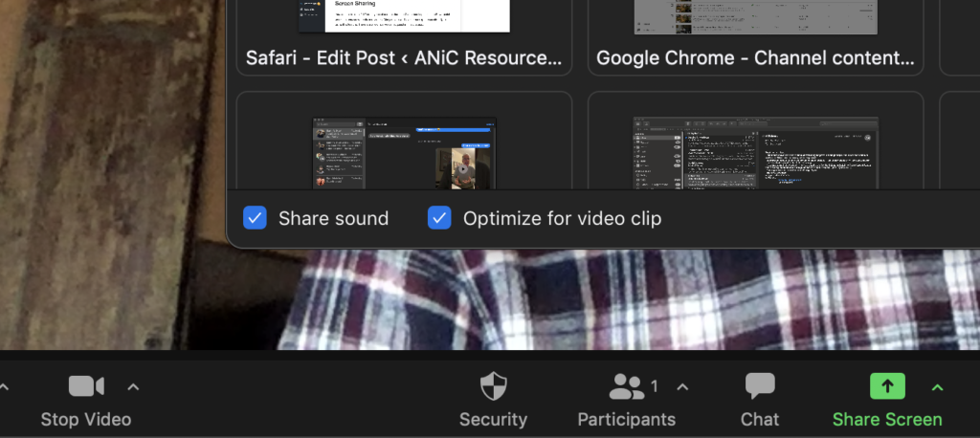Uncheck the Share sound checkbox
Viewport: 980px width, 438px height.
point(255,218)
